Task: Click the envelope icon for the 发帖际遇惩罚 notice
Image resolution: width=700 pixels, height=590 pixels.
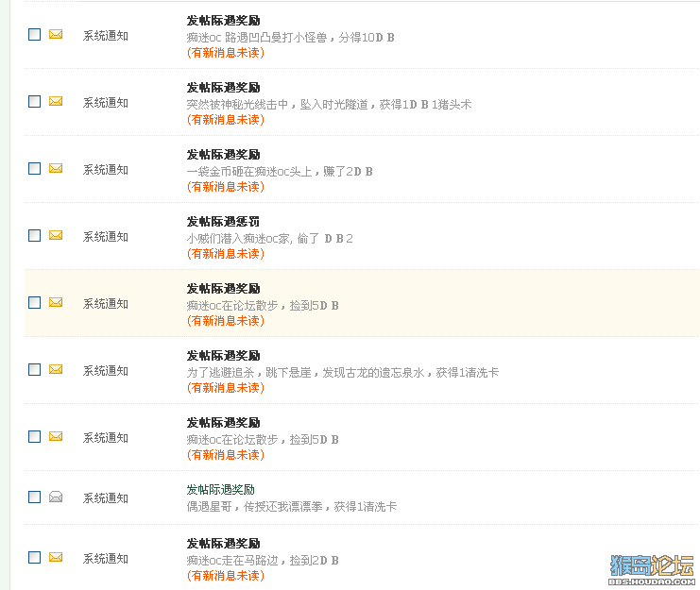Action: 56,235
